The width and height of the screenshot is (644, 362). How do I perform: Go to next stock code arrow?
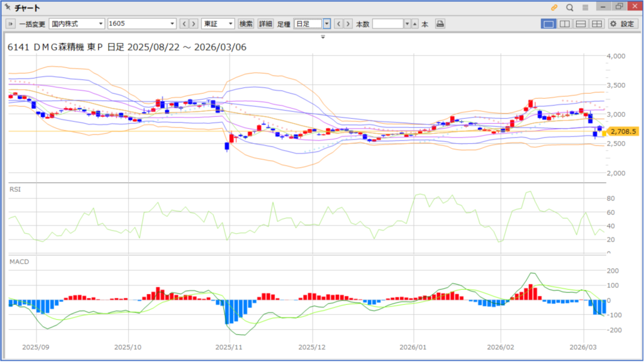point(194,24)
